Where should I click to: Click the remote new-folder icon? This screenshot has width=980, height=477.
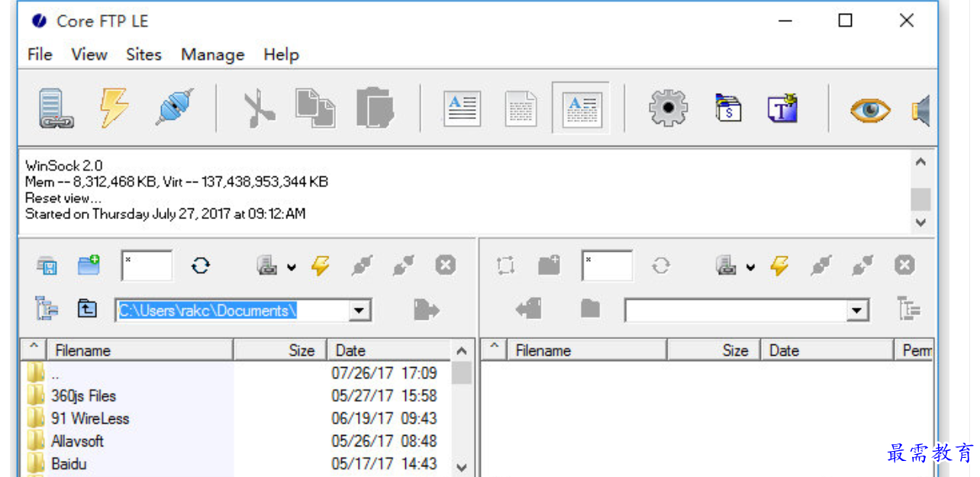[549, 265]
